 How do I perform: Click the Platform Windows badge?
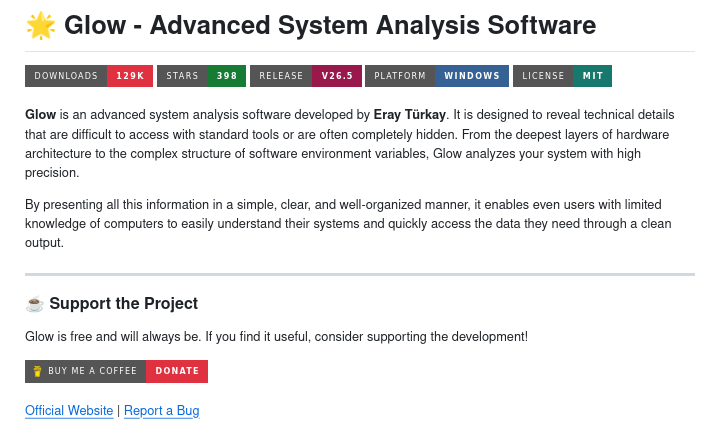tap(436, 76)
